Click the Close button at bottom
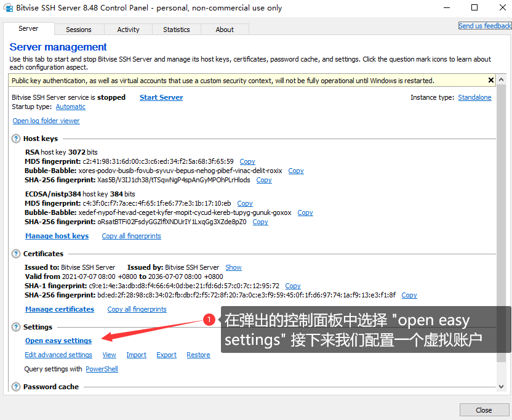Screen dimensions: 512x420 pos(484,410)
